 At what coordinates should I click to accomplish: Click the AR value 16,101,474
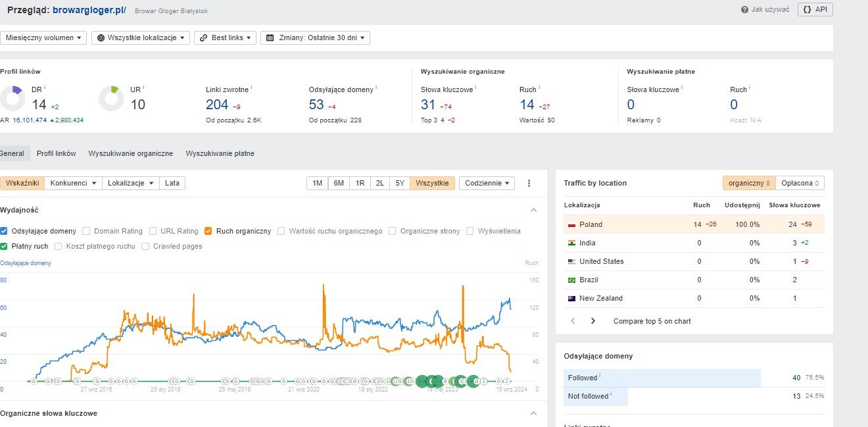[29, 120]
